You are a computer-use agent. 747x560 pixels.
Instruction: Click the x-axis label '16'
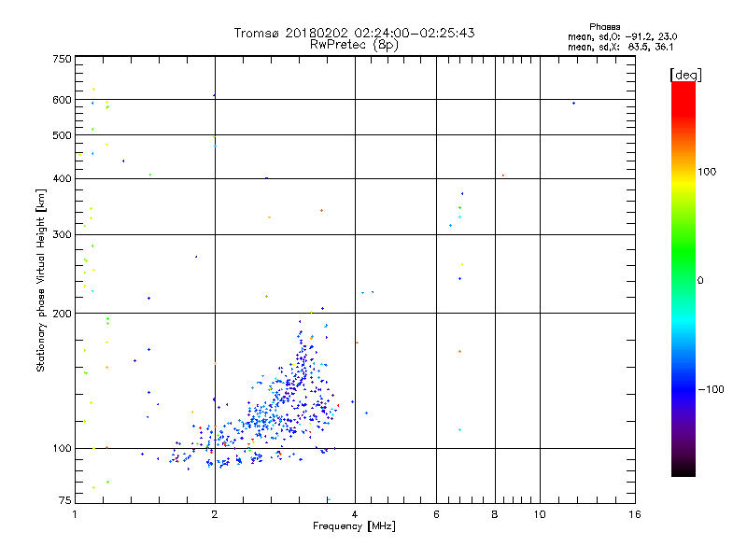635,514
